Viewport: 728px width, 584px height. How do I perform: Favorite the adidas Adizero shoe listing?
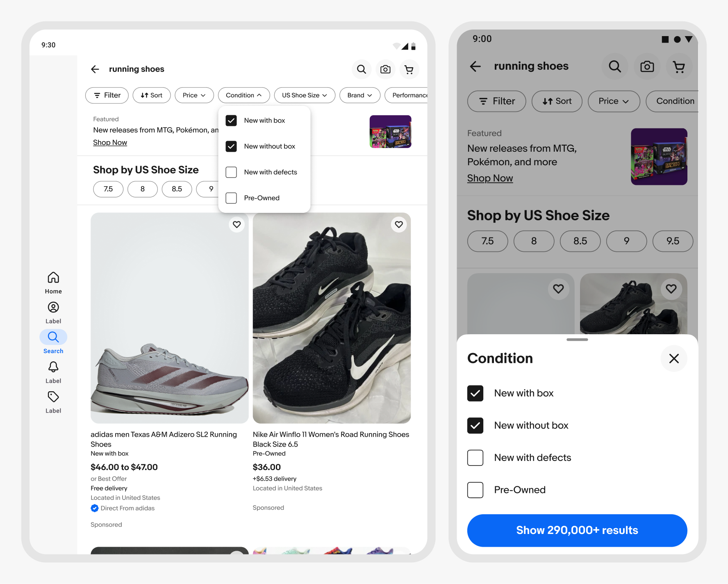(x=237, y=224)
